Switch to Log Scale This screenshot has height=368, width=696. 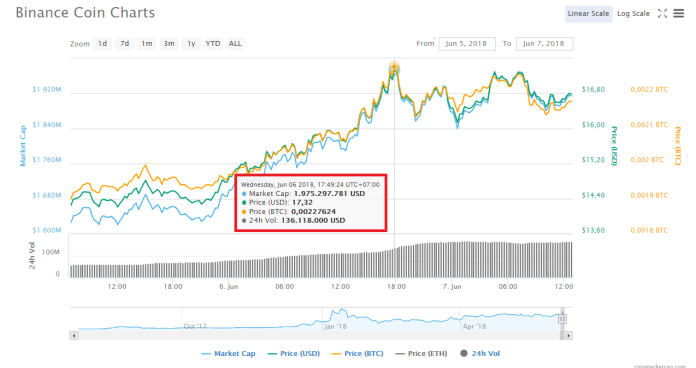633,14
